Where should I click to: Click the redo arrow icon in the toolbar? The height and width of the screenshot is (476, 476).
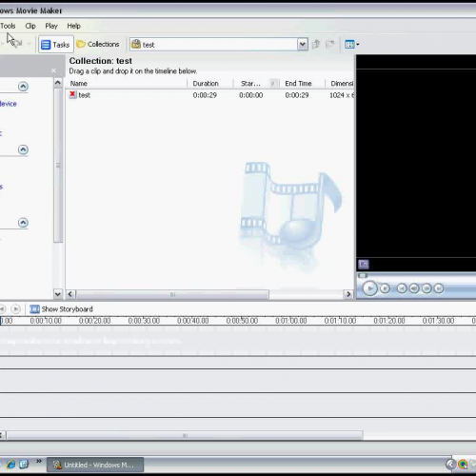tap(18, 43)
